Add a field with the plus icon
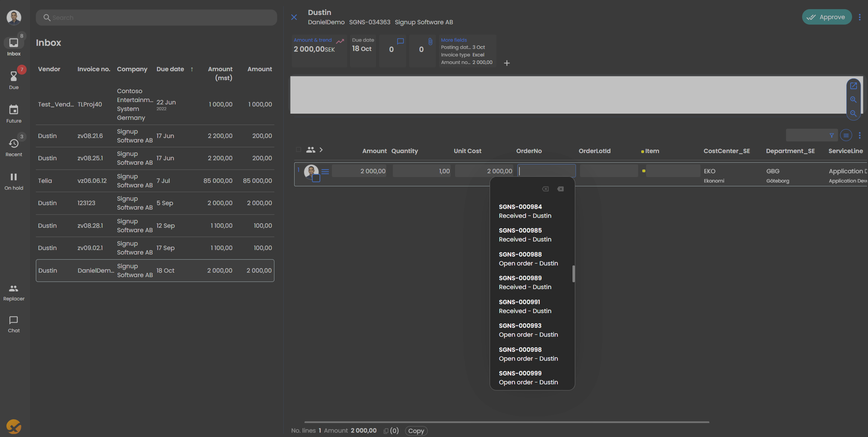This screenshot has width=868, height=437. pyautogui.click(x=507, y=63)
